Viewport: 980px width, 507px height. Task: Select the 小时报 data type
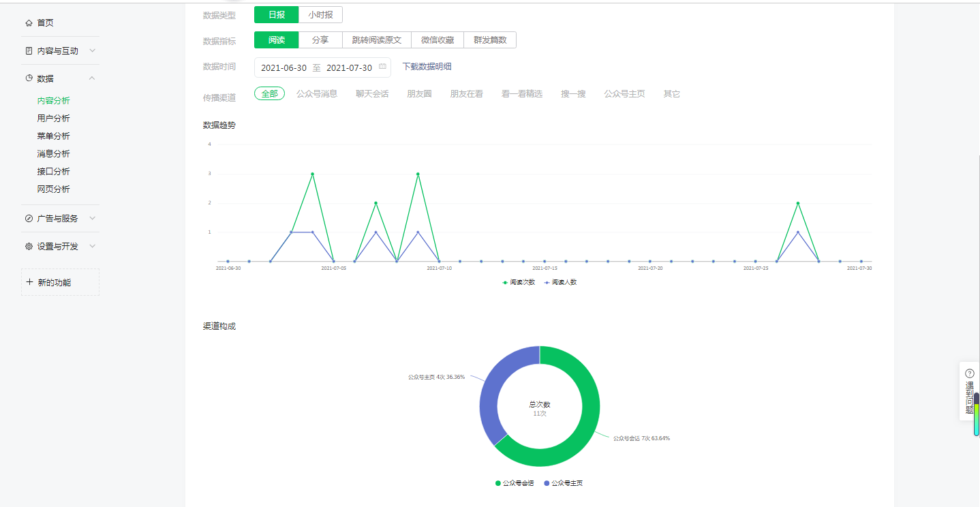click(x=320, y=15)
